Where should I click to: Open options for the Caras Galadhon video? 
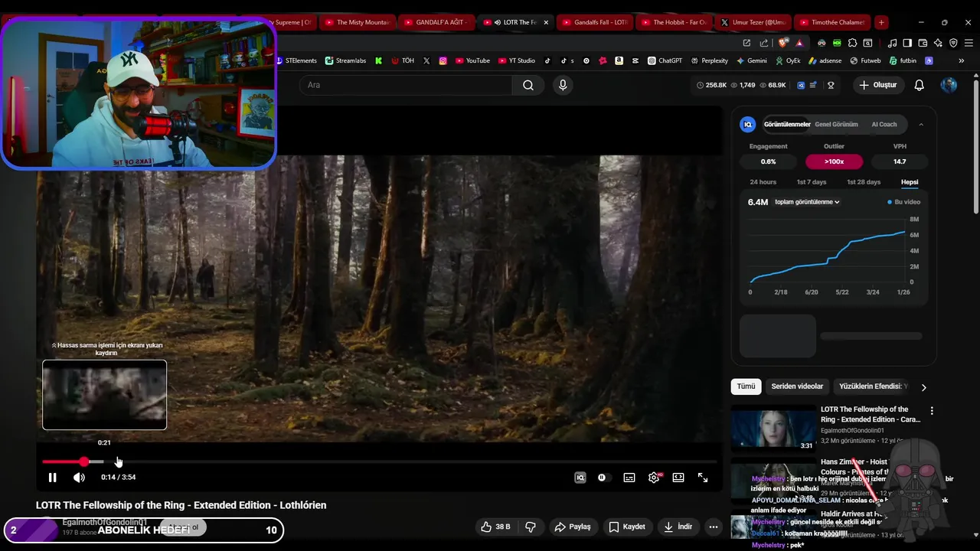pyautogui.click(x=932, y=411)
